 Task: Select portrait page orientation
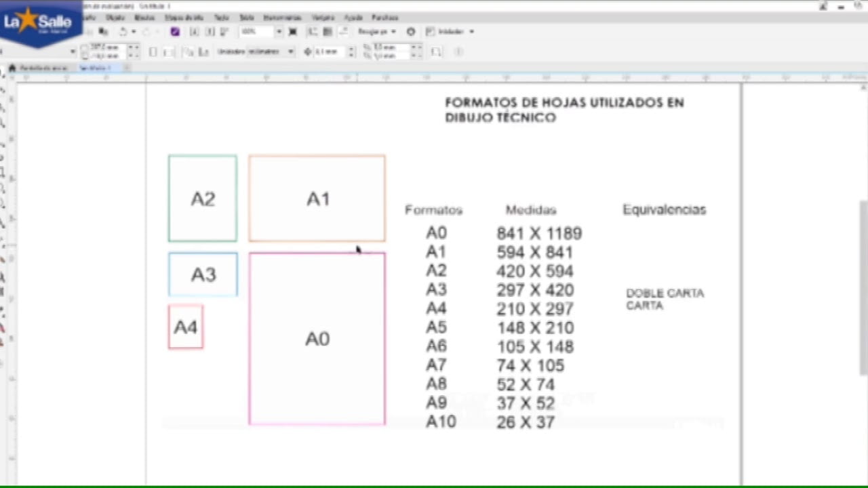pos(153,52)
